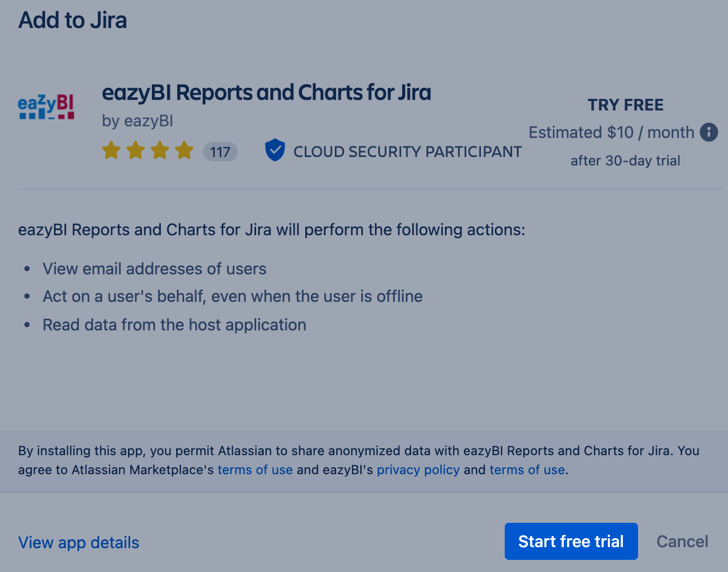The height and width of the screenshot is (572, 728).
Task: Open Atlassian Marketplace terms of use link
Action: pyautogui.click(x=255, y=470)
